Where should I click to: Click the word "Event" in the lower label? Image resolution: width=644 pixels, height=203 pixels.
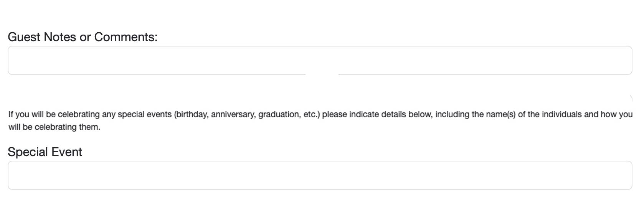67,152
